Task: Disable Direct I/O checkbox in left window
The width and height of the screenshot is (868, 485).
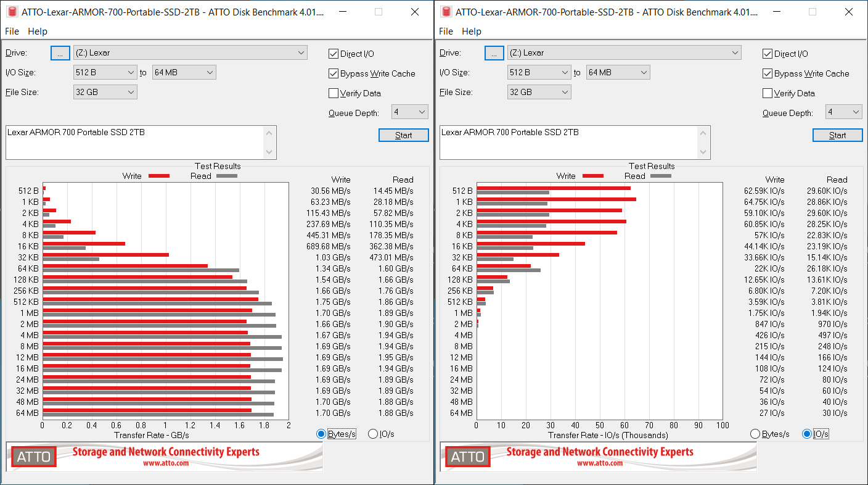Action: [334, 54]
